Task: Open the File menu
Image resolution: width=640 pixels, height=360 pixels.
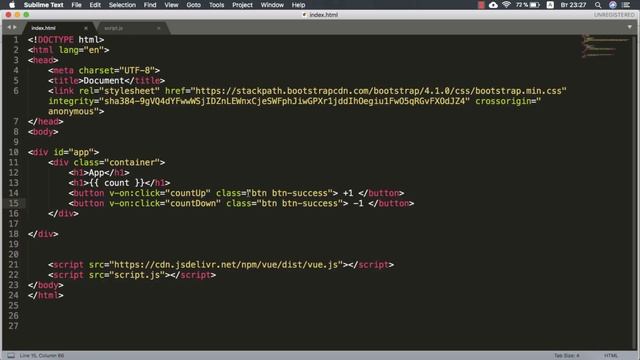Action: coord(76,5)
